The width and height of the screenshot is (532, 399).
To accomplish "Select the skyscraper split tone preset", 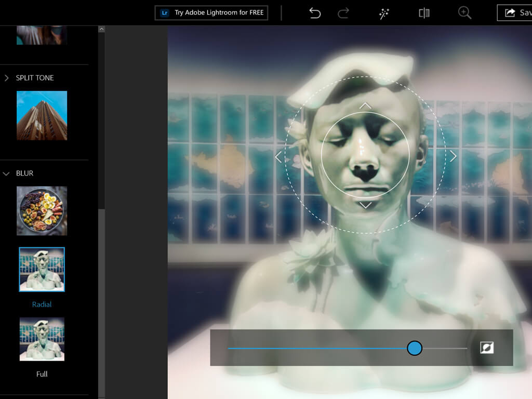I will [x=42, y=115].
